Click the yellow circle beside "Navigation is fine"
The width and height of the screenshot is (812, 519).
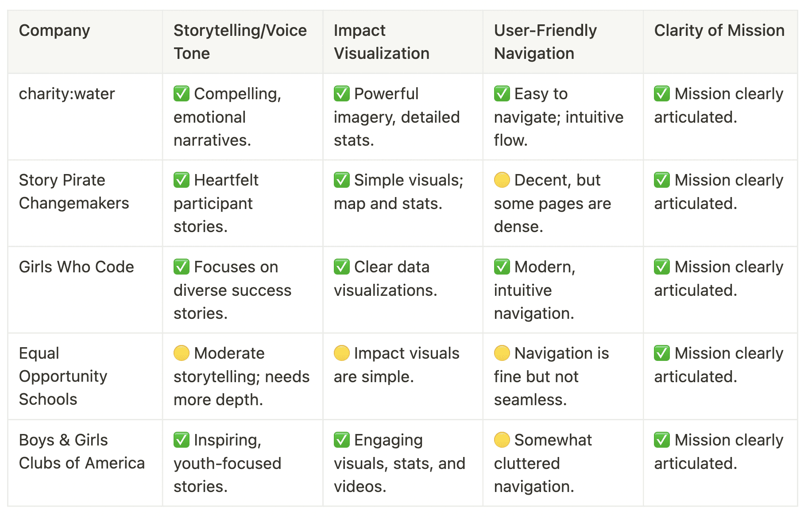tap(502, 353)
